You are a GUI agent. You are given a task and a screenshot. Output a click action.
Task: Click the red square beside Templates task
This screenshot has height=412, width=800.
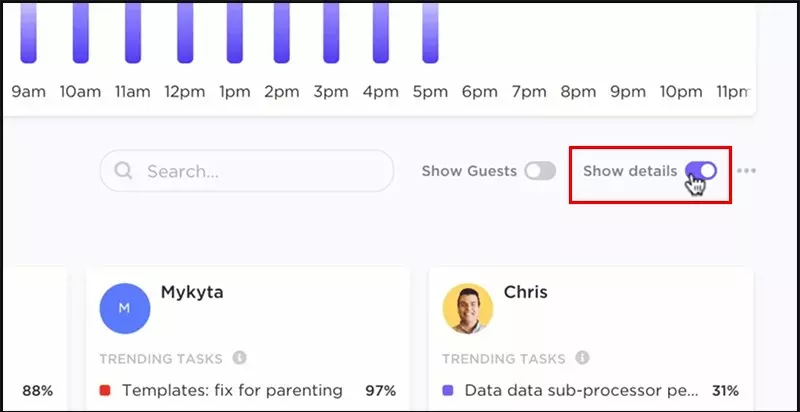tap(105, 391)
